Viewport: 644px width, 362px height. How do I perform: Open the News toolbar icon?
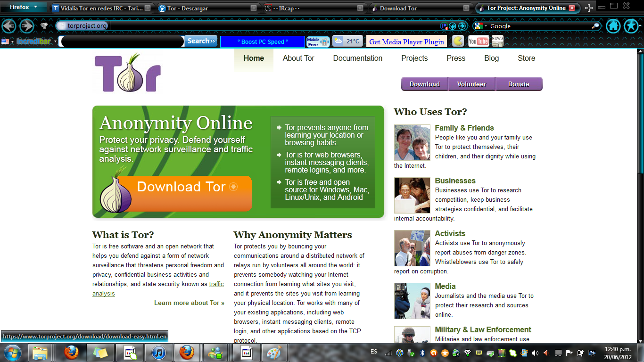coord(497,41)
